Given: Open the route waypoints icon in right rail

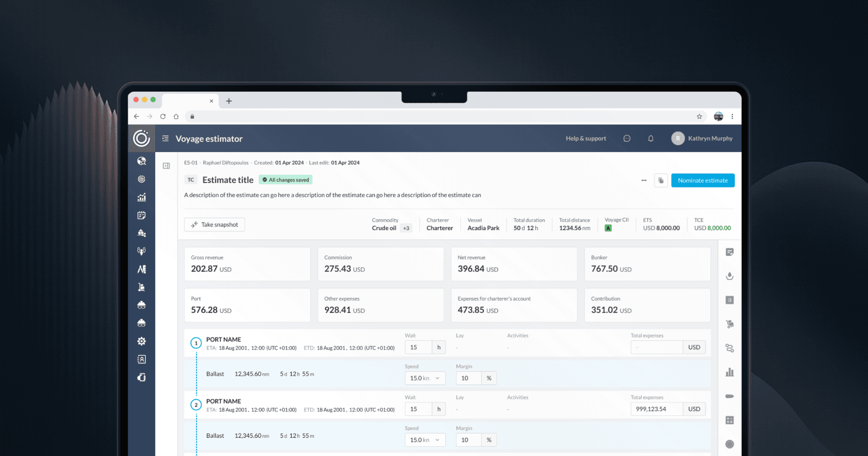Looking at the screenshot, I should click(729, 348).
